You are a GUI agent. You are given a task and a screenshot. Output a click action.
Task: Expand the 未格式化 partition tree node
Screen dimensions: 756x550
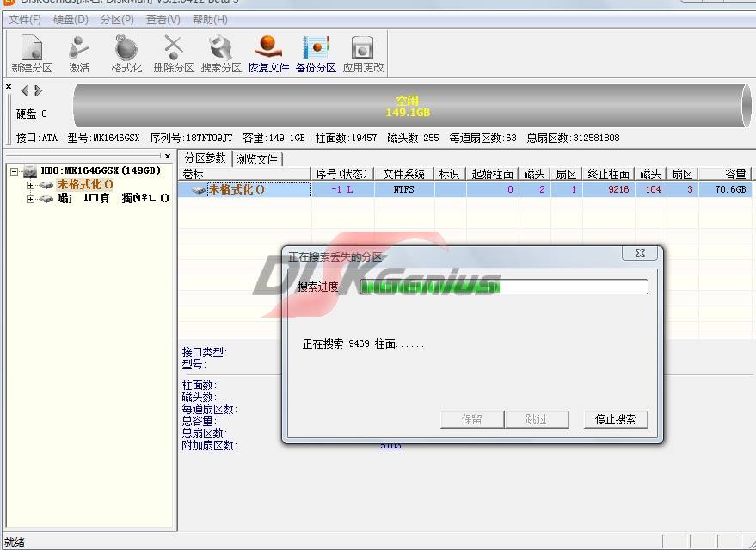[30, 185]
